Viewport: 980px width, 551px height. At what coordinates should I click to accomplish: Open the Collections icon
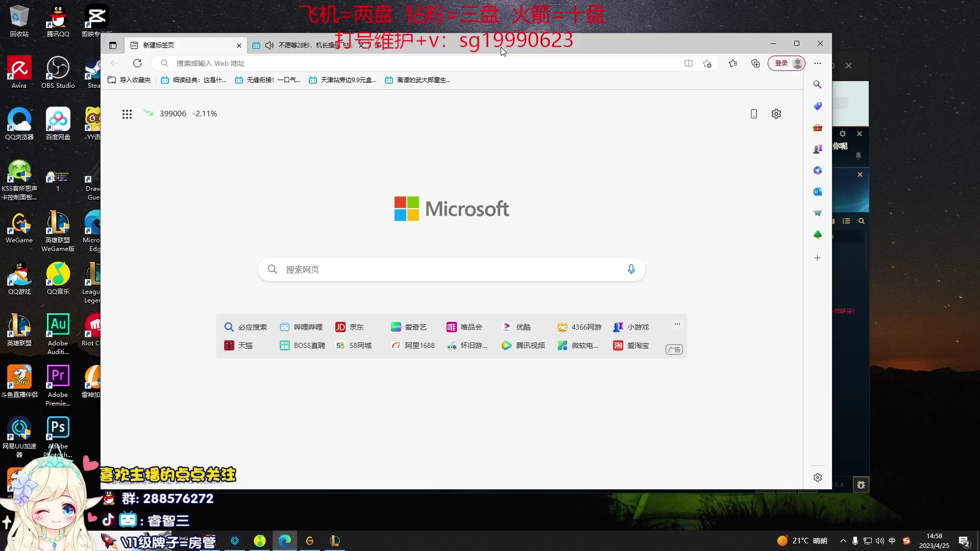(x=755, y=63)
